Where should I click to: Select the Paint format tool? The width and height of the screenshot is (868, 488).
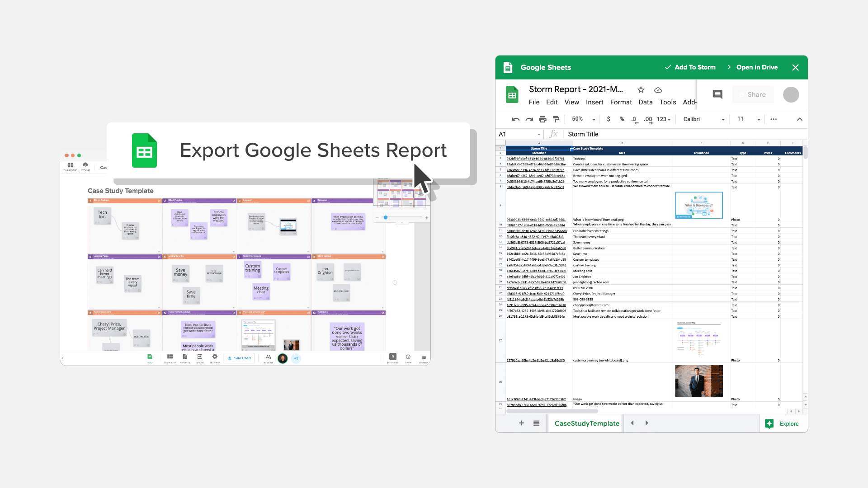click(x=556, y=119)
